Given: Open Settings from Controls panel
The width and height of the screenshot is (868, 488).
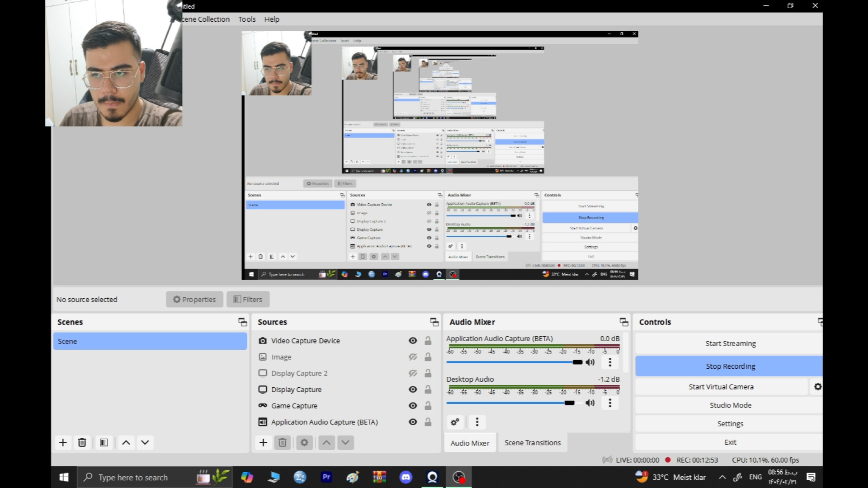Looking at the screenshot, I should pyautogui.click(x=730, y=424).
